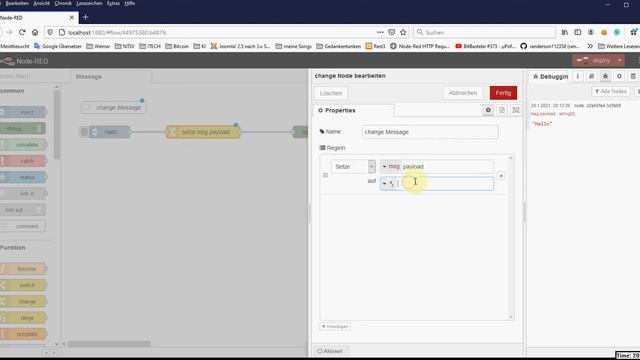Open the Ansicht menu

click(x=41, y=3)
